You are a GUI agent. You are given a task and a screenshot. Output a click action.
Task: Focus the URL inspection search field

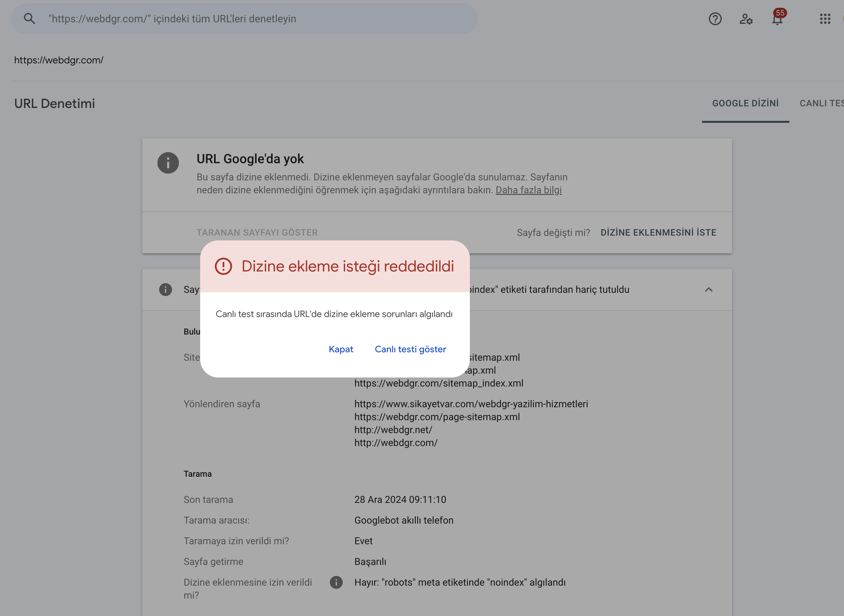coord(244,19)
